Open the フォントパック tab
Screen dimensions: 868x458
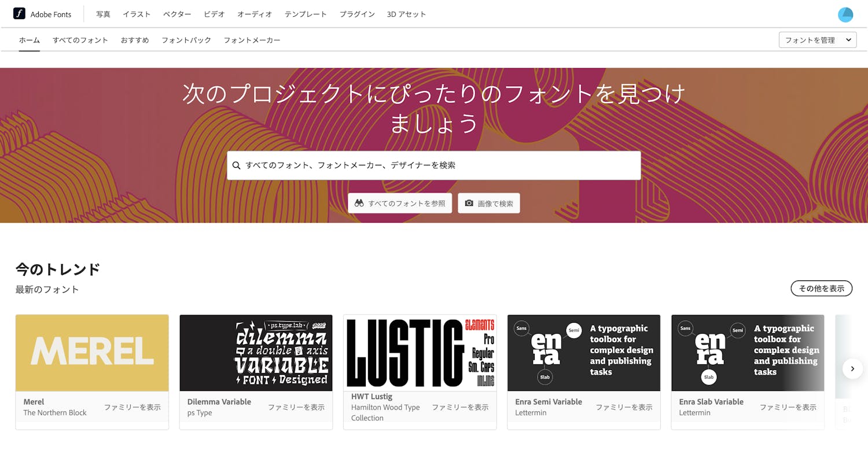(186, 40)
